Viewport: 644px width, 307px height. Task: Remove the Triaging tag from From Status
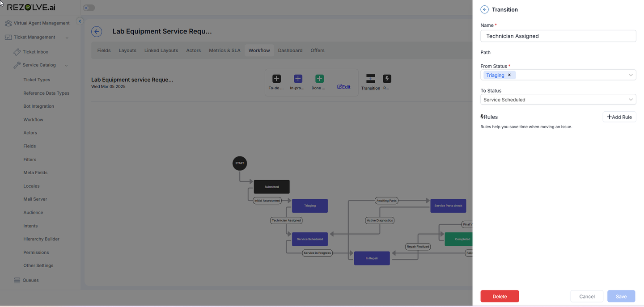[x=509, y=75]
